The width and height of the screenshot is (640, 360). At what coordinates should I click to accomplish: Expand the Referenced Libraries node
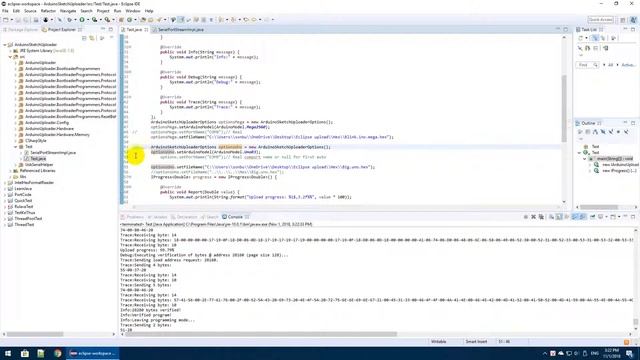(10, 171)
